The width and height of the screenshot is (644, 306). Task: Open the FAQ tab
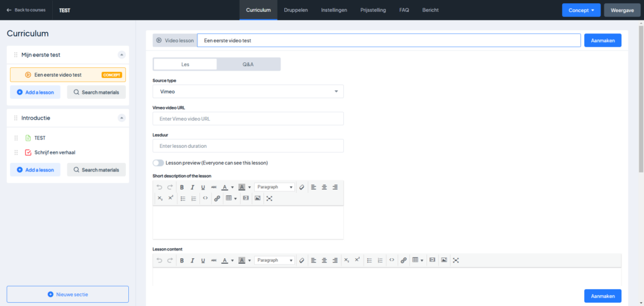[x=404, y=10]
